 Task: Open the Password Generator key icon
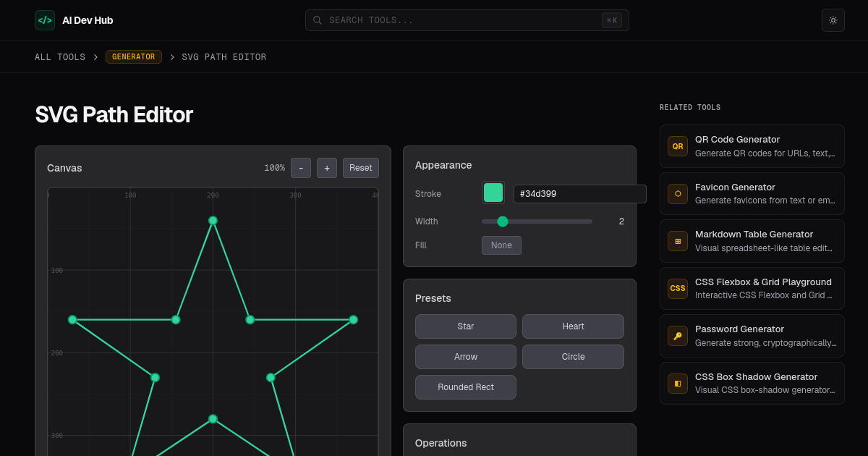(x=678, y=336)
